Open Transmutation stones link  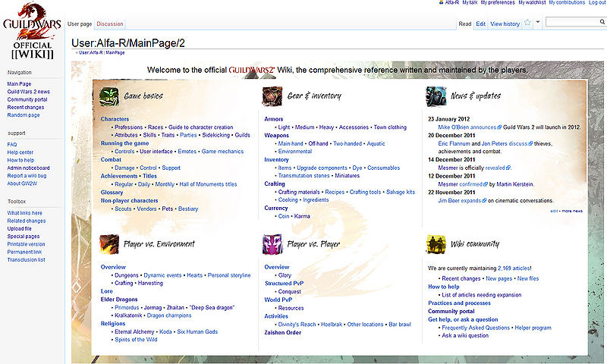(x=304, y=176)
